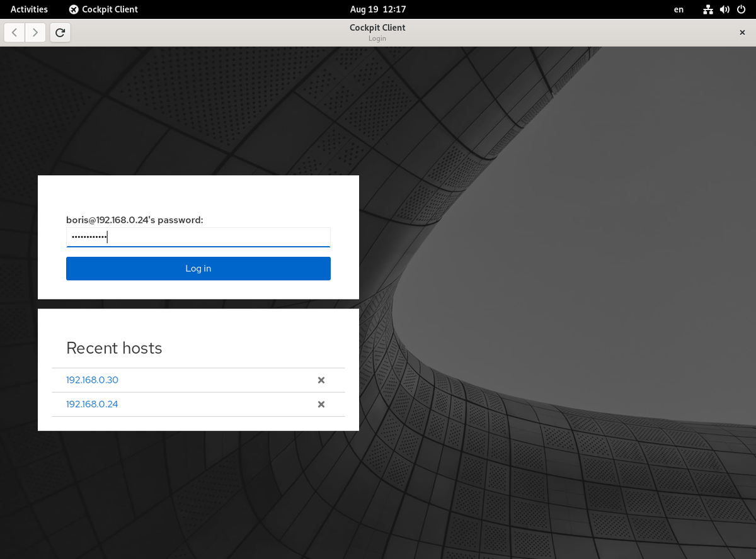756x559 pixels.
Task: Click the Recent hosts heading
Action: 114,348
